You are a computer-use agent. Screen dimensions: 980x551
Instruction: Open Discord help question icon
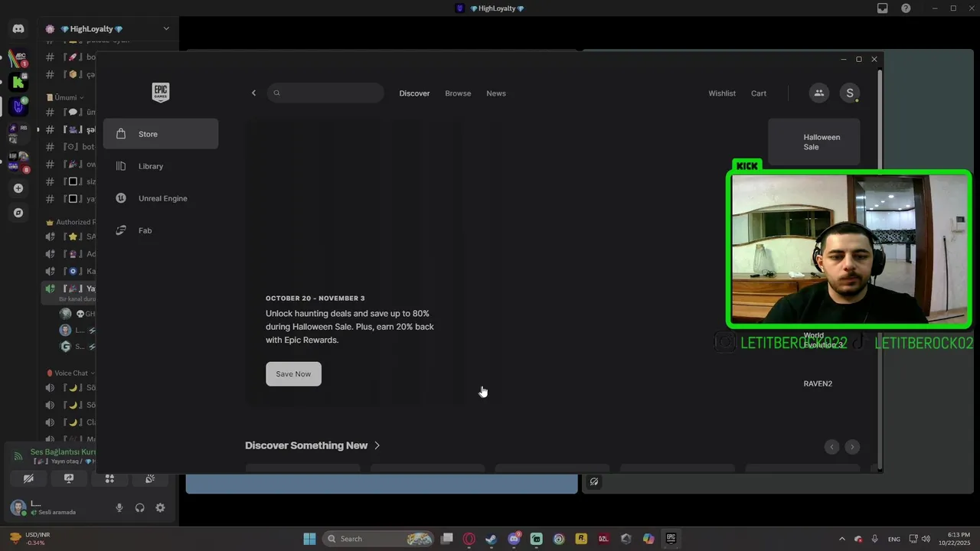click(906, 8)
